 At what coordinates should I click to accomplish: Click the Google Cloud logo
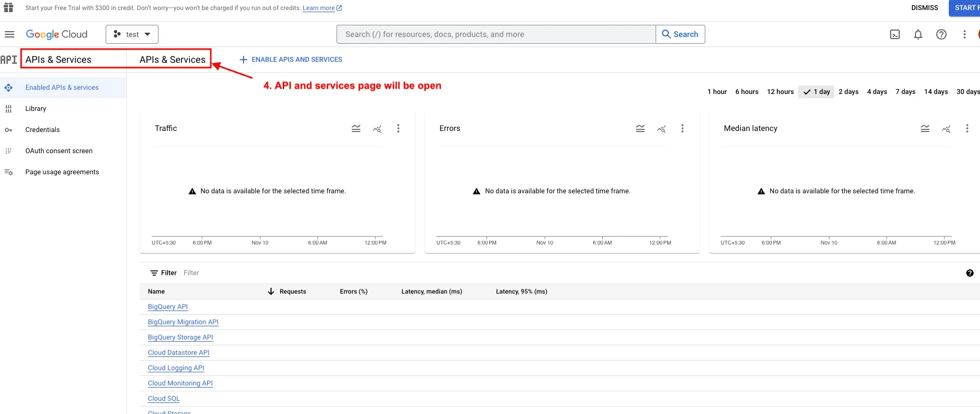(57, 34)
